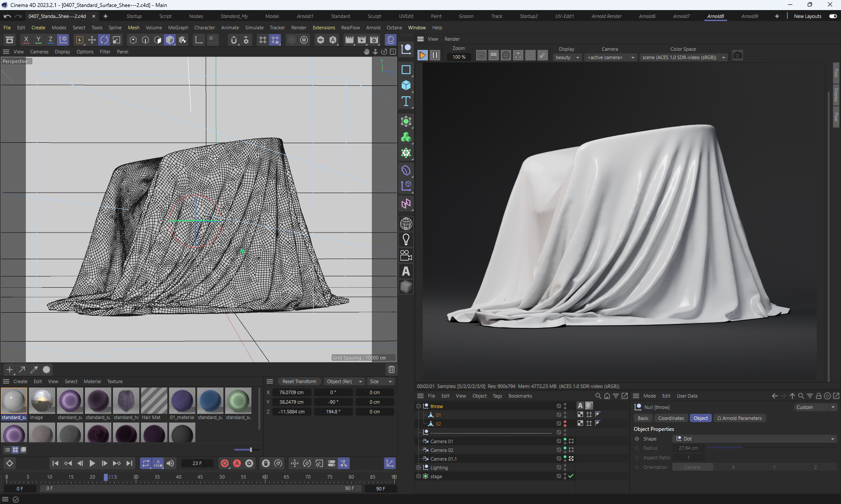This screenshot has width=841, height=504.
Task: Click the Reset Transform button
Action: pos(299,381)
